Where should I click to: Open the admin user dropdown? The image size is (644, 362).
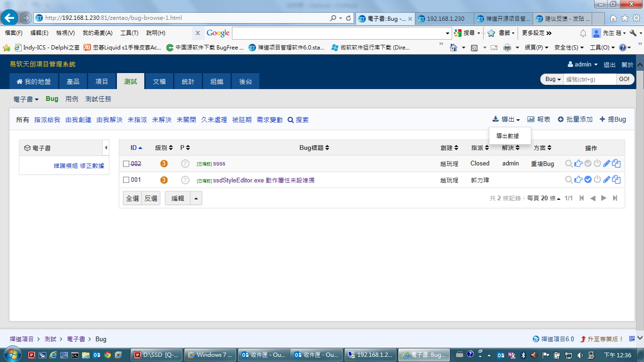click(x=583, y=65)
